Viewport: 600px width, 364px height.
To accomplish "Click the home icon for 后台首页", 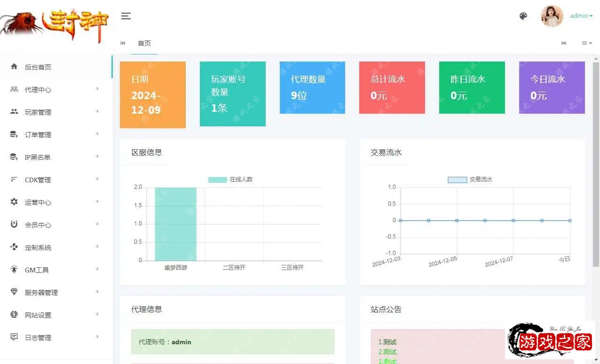I will tap(14, 67).
